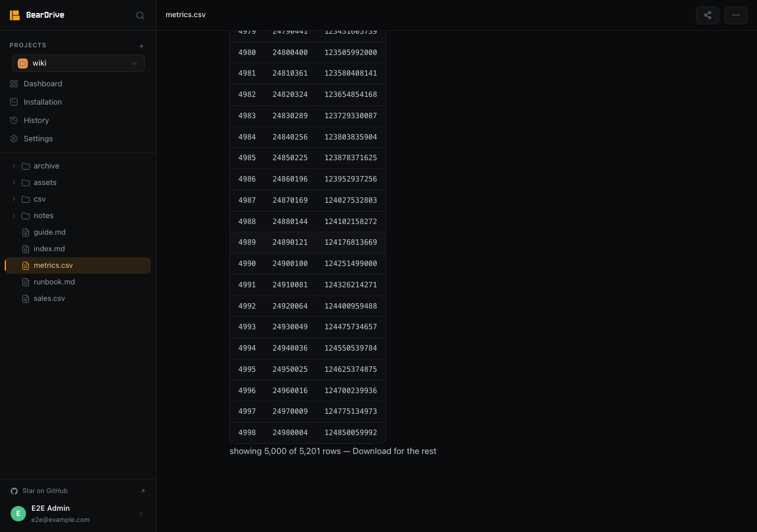Image resolution: width=757 pixels, height=532 pixels.
Task: Click cell 24920064
Action: pos(290,306)
